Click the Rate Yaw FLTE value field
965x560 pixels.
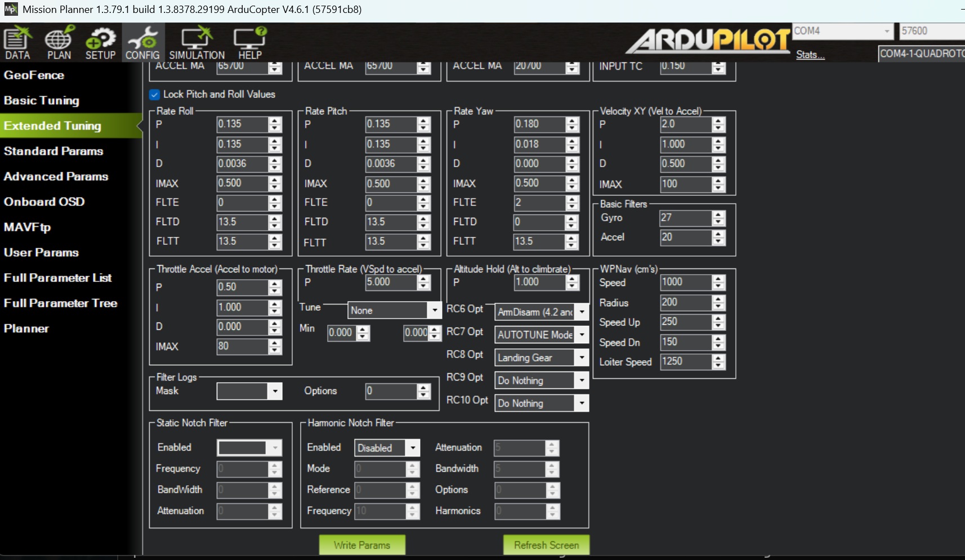click(540, 203)
